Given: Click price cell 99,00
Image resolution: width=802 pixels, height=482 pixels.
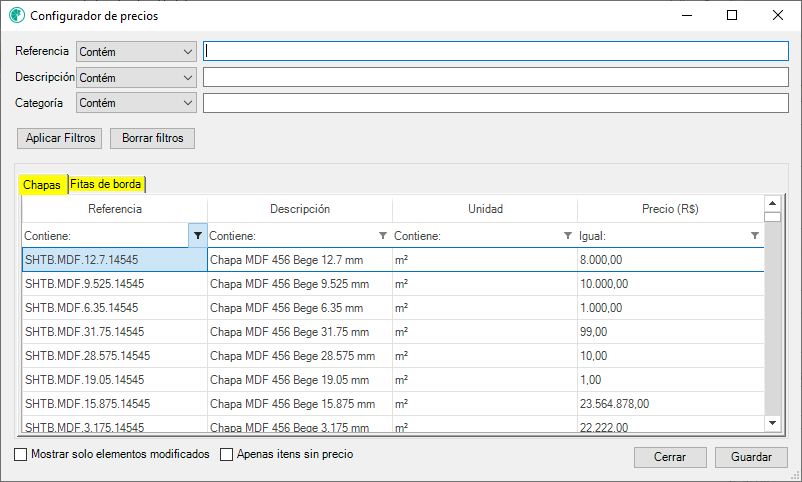Looking at the screenshot, I should pos(671,332).
